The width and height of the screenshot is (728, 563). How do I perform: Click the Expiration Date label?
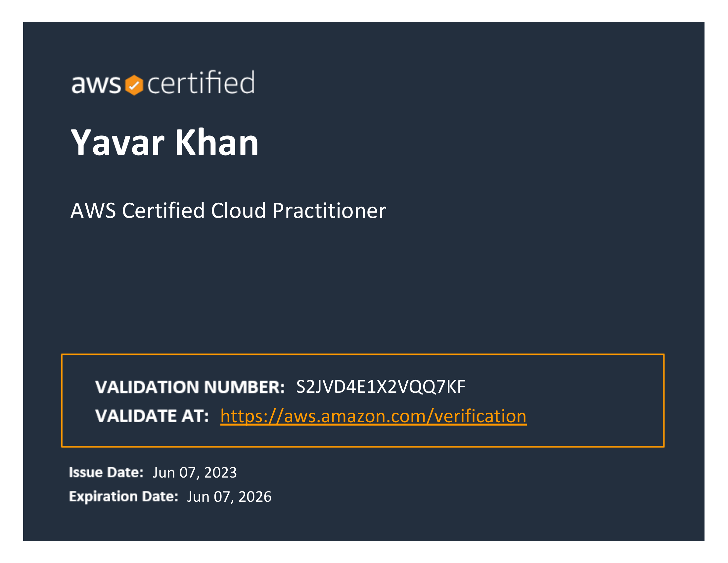[123, 497]
